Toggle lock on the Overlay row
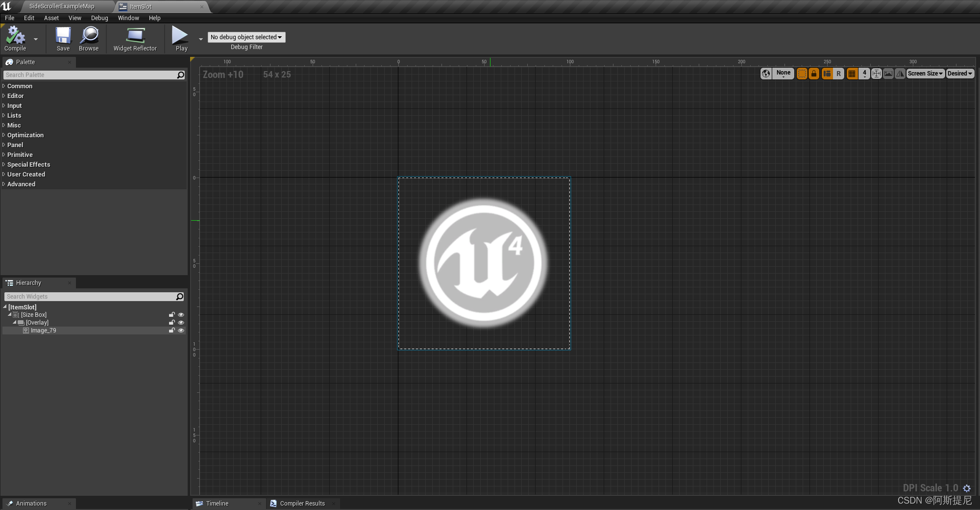Image resolution: width=980 pixels, height=510 pixels. pyautogui.click(x=172, y=323)
